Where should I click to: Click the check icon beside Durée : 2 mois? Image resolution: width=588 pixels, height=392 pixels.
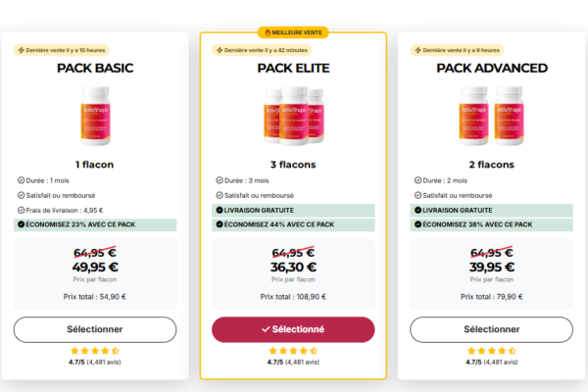pyautogui.click(x=417, y=180)
